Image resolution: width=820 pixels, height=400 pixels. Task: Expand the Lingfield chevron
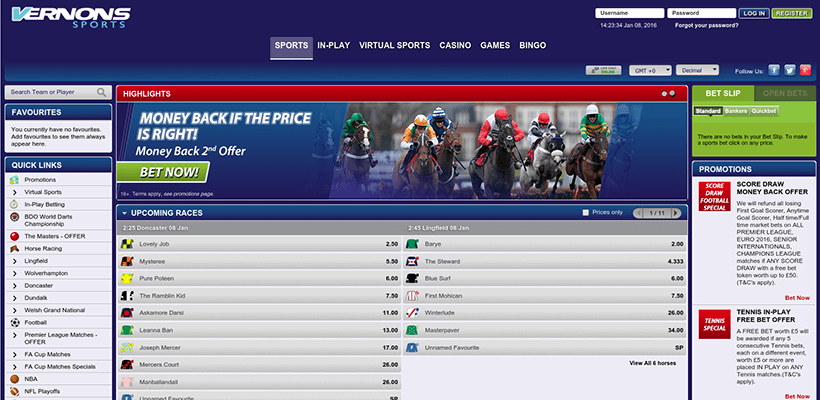(15, 261)
